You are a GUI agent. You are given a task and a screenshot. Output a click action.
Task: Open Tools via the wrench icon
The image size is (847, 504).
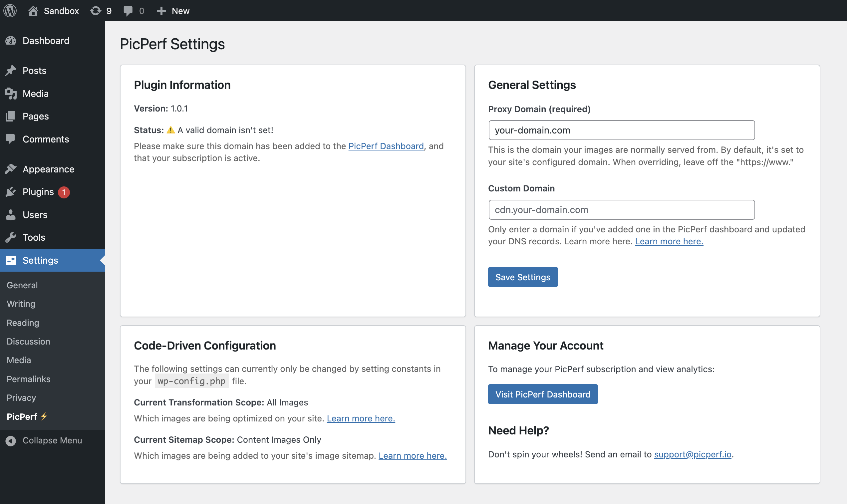coord(11,237)
